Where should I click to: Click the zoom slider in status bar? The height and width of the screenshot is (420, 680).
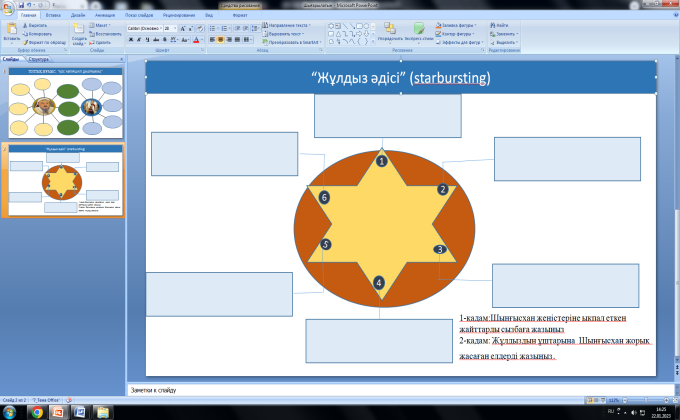pos(646,400)
